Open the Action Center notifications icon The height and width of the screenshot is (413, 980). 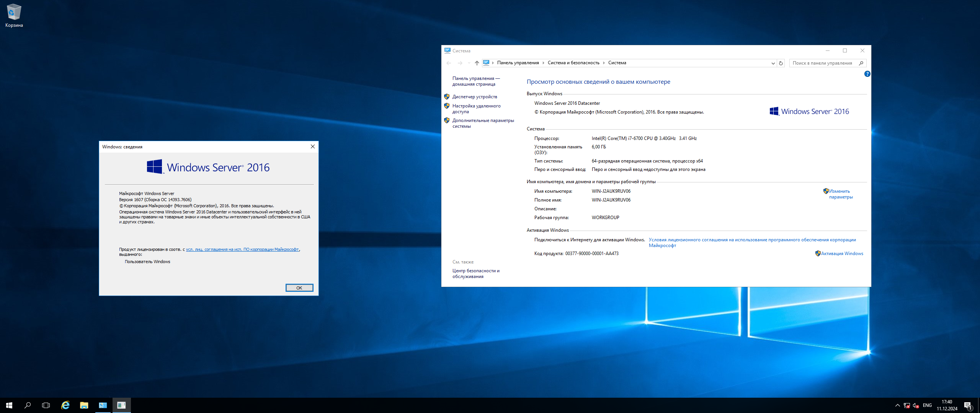point(968,405)
